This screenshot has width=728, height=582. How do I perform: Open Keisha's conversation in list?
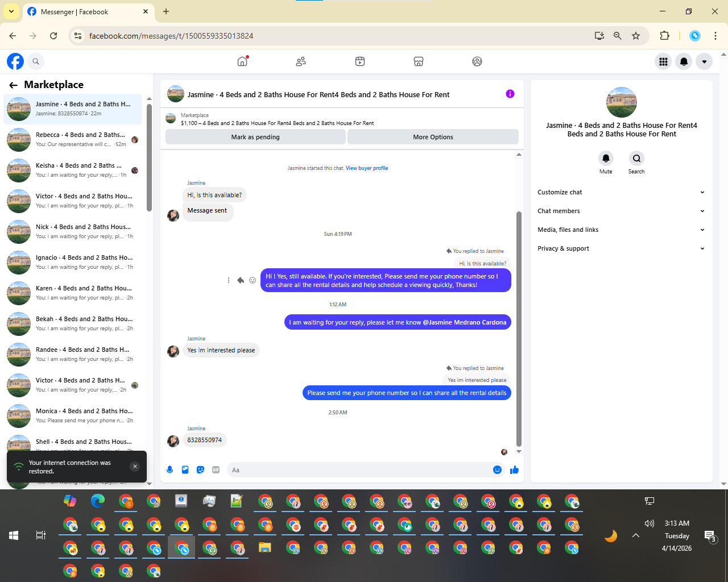point(73,170)
